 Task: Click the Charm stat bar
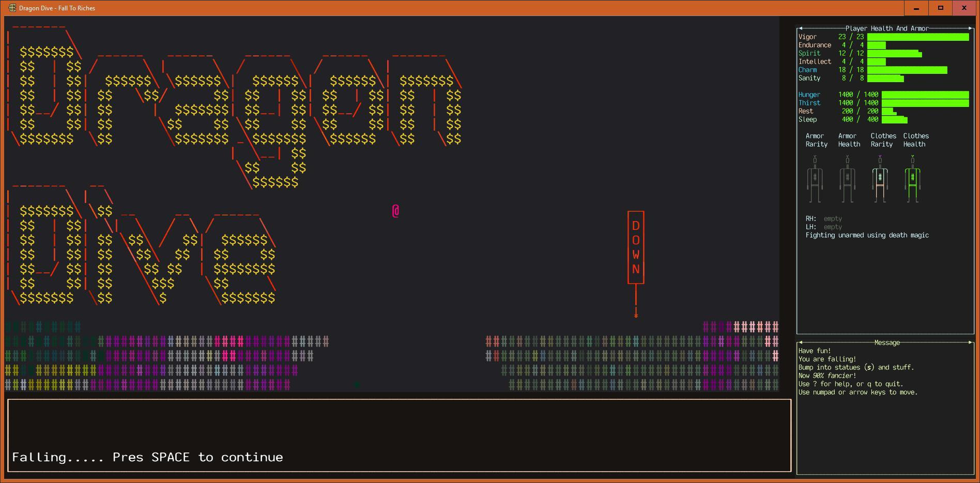tap(907, 70)
